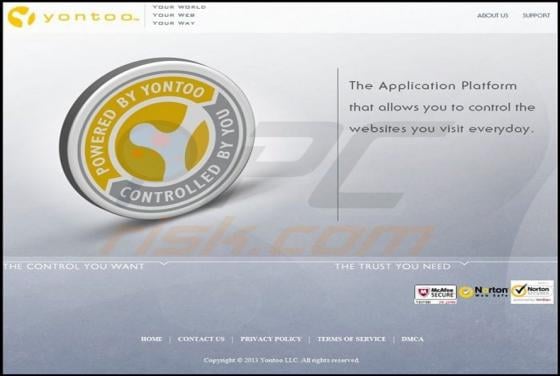Click the Norton Secured seal
The image size is (560, 376).
pos(532,292)
